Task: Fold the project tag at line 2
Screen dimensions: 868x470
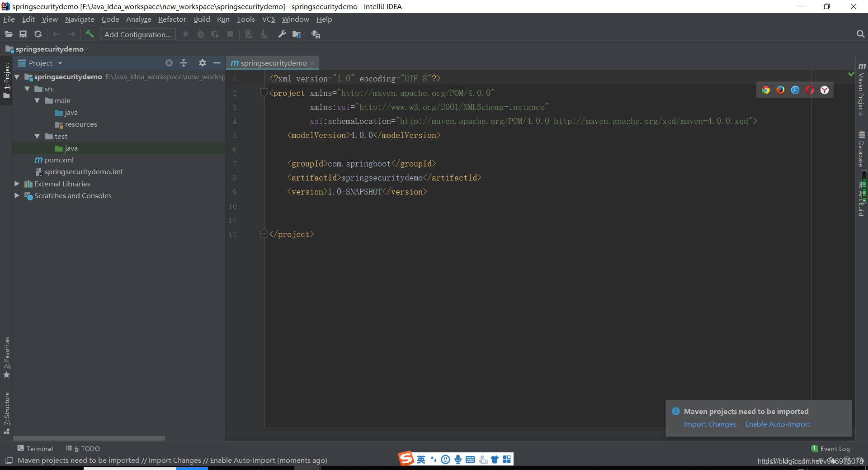Action: tap(264, 93)
